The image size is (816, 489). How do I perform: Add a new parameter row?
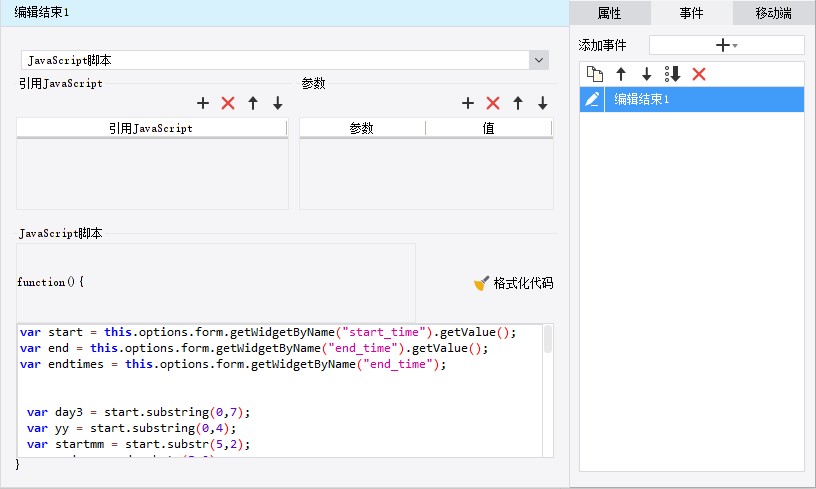coord(468,103)
